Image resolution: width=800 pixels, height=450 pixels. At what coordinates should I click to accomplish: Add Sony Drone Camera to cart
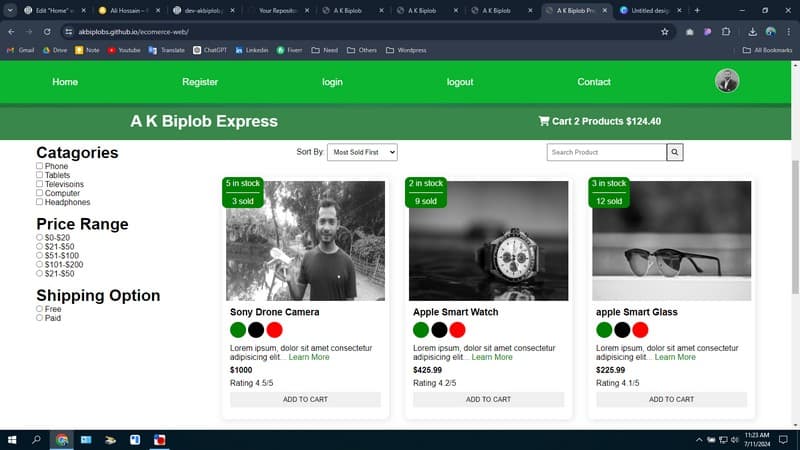pyautogui.click(x=305, y=399)
